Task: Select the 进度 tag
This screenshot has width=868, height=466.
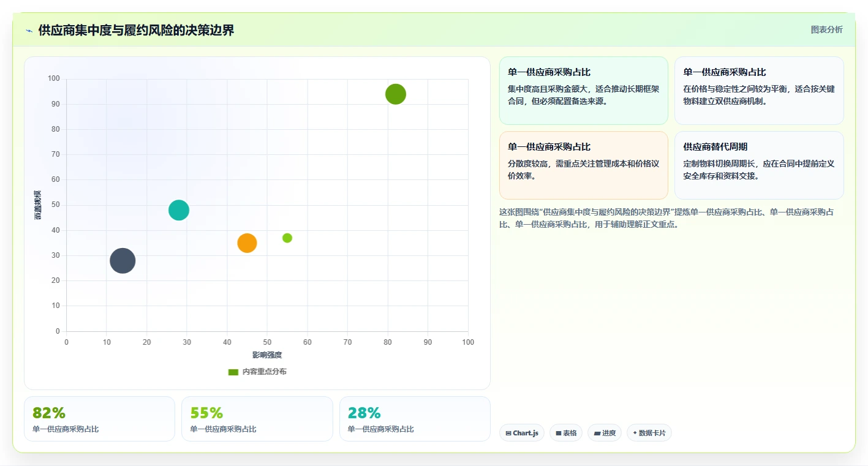Action: pyautogui.click(x=605, y=433)
